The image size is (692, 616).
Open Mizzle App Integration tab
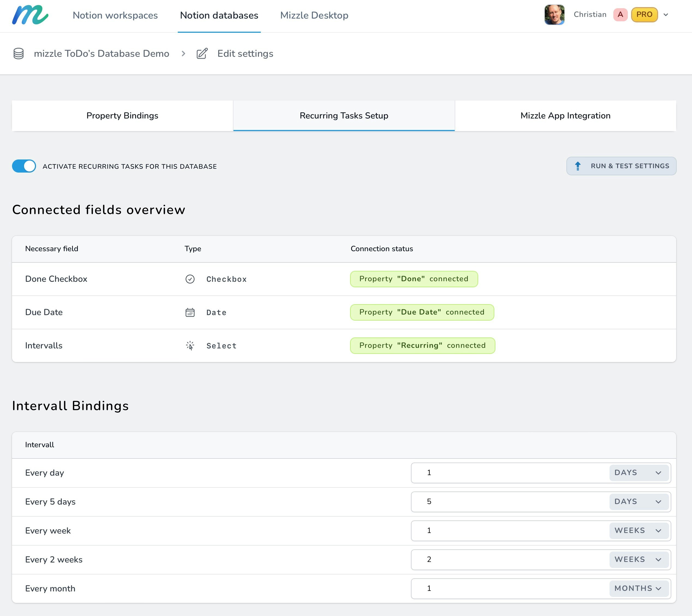click(565, 116)
